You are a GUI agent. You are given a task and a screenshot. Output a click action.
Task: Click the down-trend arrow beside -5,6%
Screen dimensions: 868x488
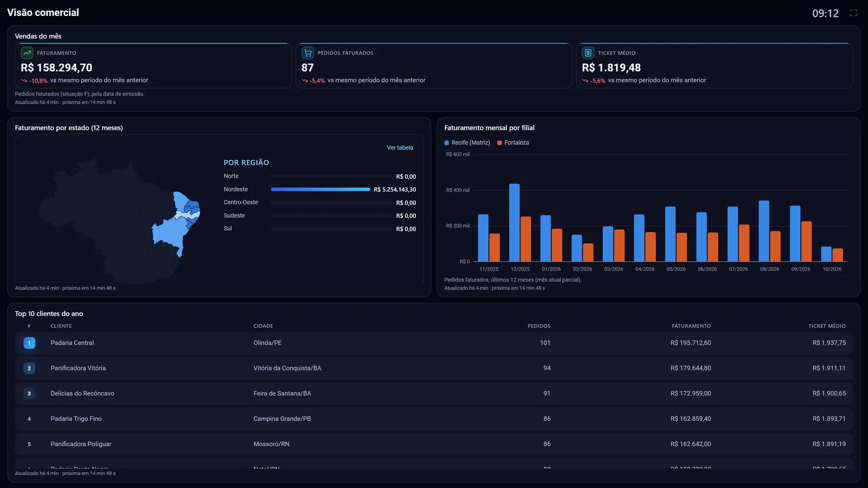click(x=585, y=81)
